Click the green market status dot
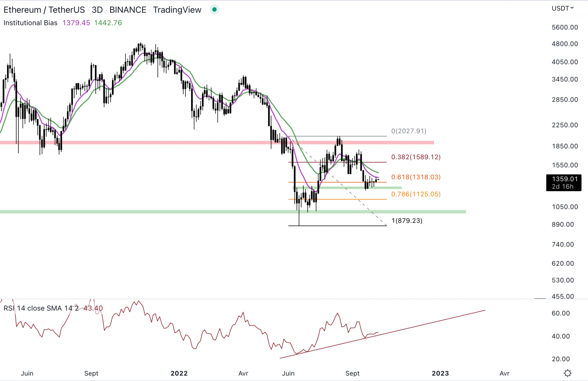 (x=214, y=10)
